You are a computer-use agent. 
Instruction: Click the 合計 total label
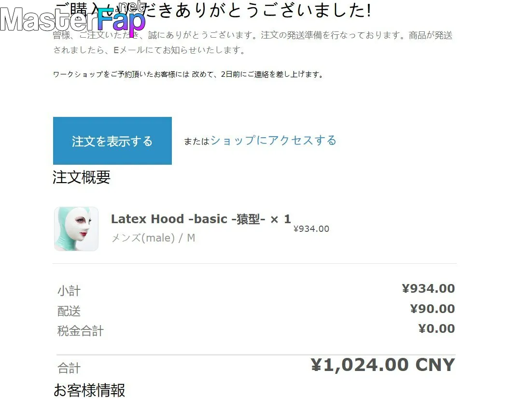point(69,368)
